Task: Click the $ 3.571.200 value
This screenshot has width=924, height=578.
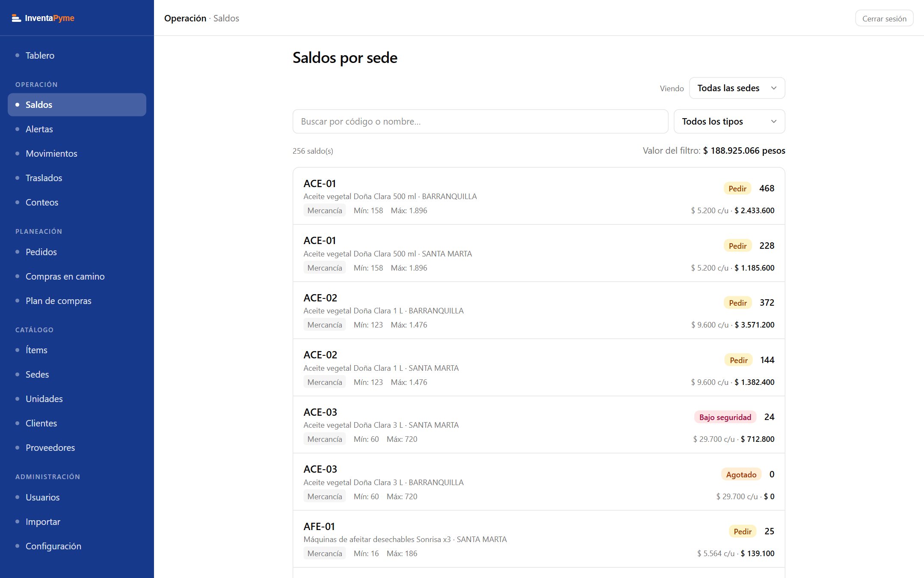Action: tap(755, 325)
